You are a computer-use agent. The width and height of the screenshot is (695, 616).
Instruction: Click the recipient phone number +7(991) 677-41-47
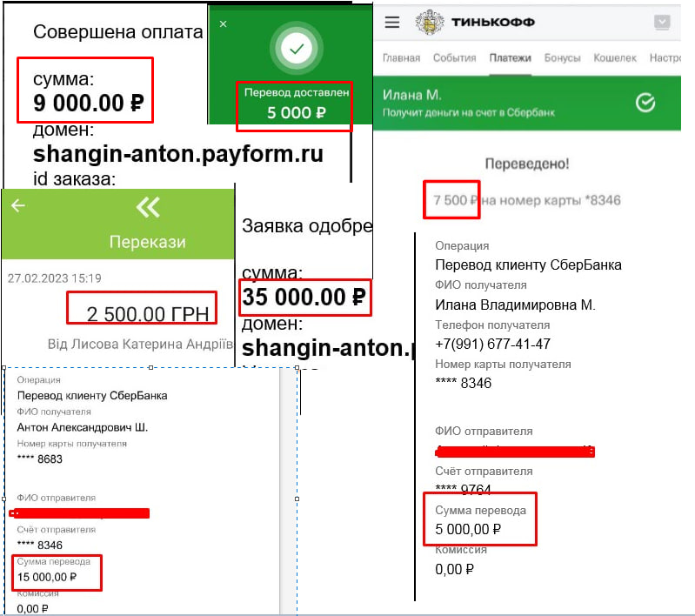pyautogui.click(x=492, y=344)
